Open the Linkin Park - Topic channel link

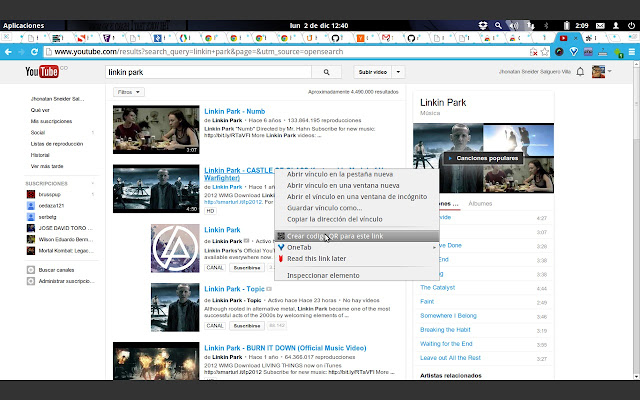click(x=234, y=289)
